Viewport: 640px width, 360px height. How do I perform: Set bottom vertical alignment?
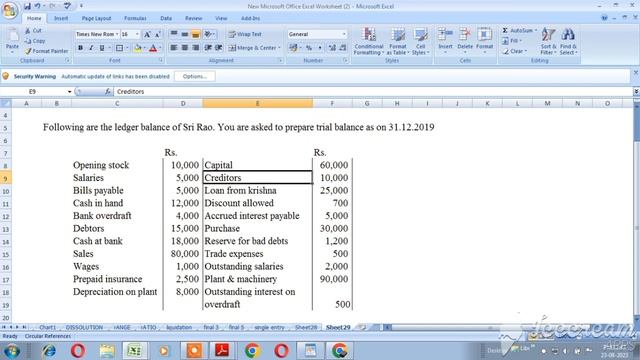(196, 34)
